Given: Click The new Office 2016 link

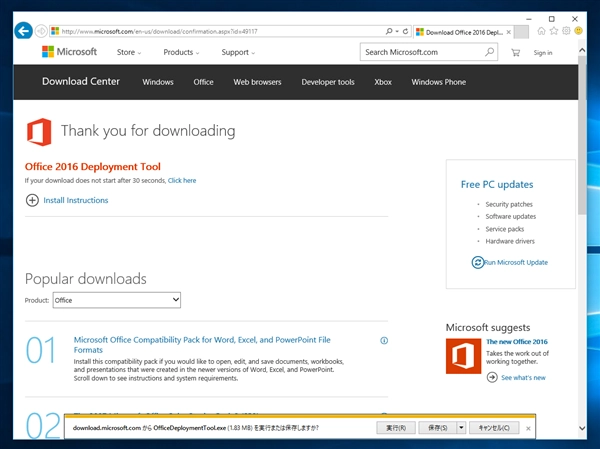Looking at the screenshot, I should click(x=517, y=341).
